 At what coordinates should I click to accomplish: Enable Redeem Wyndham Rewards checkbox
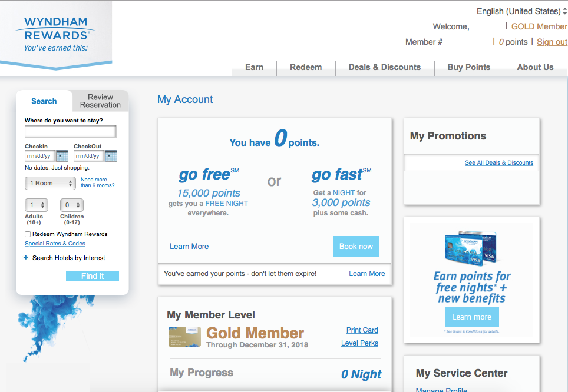(28, 234)
